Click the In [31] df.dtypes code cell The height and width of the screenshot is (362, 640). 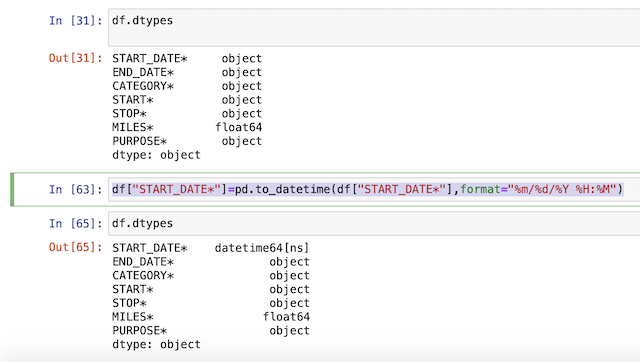[x=374, y=27]
